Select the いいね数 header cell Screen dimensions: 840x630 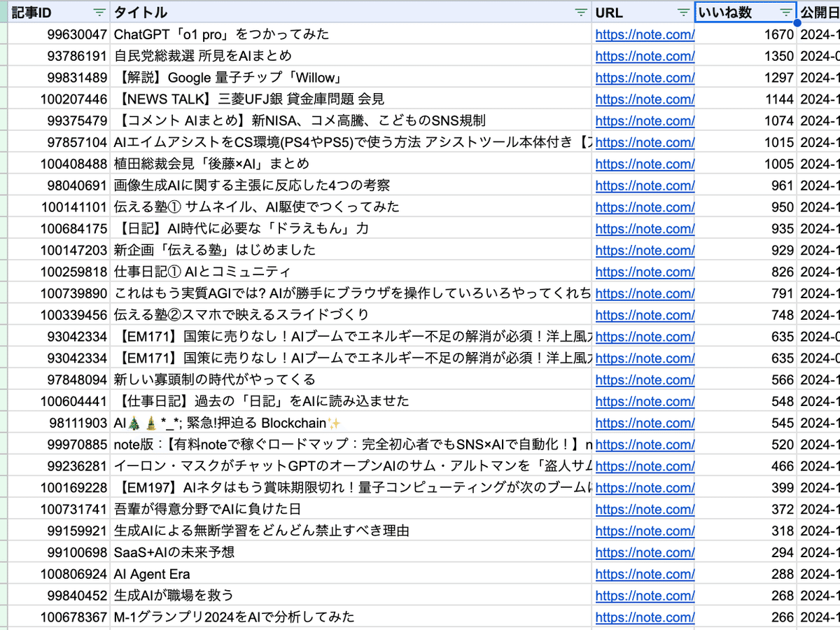745,12
